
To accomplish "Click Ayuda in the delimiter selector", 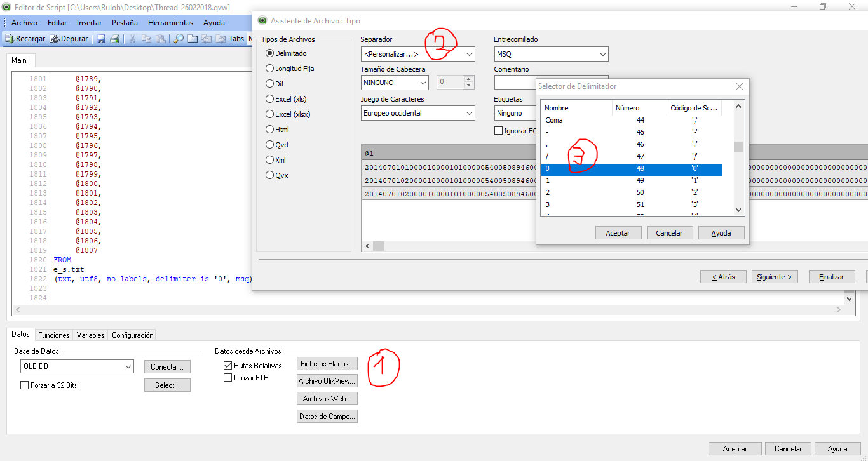I will point(721,233).
